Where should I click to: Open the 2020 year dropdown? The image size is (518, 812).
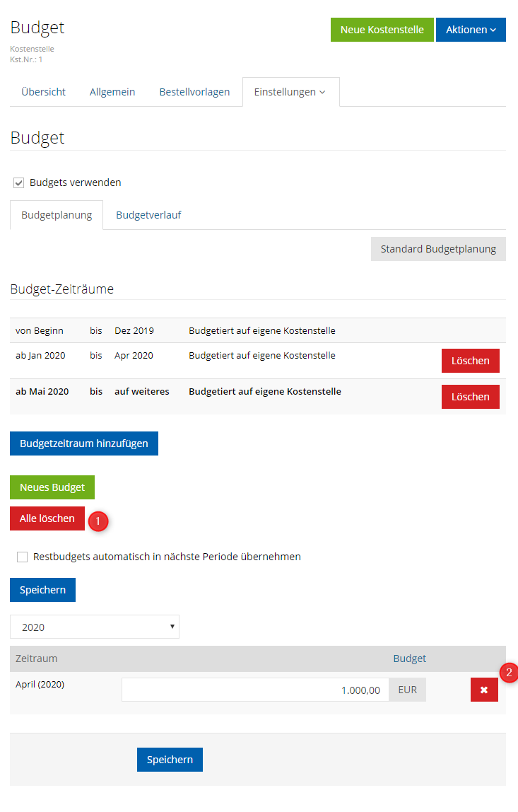(95, 627)
